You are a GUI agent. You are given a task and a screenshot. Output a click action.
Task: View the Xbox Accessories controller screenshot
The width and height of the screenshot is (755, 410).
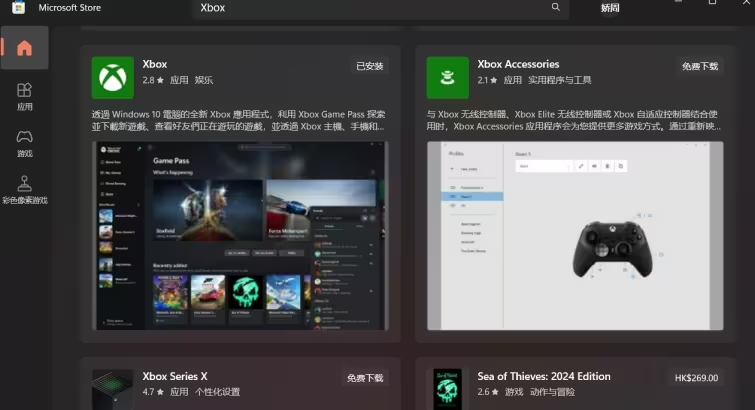pos(575,236)
